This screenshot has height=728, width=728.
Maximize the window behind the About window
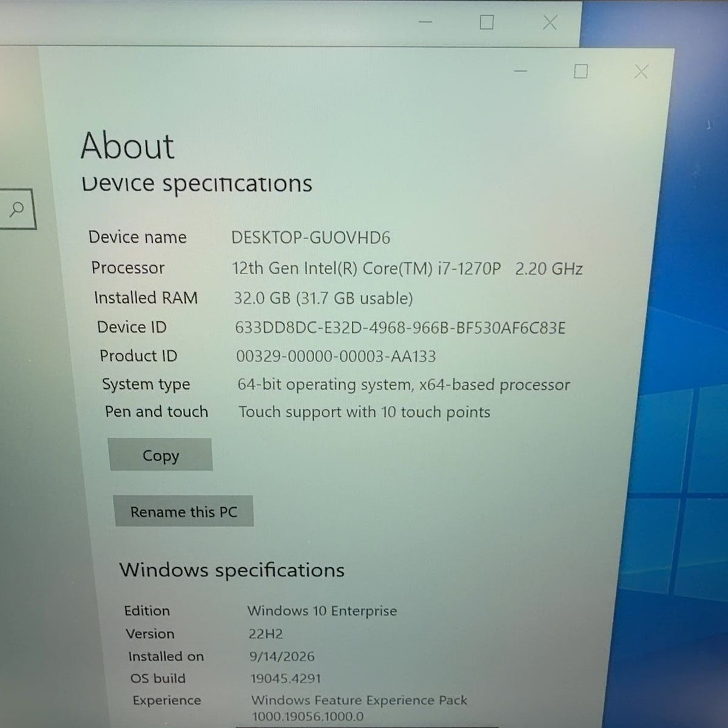[487, 22]
